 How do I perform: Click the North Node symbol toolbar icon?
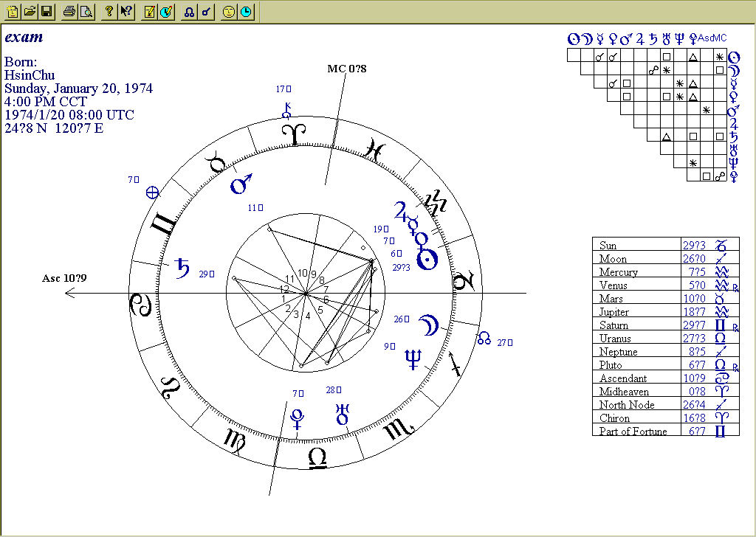(190, 11)
